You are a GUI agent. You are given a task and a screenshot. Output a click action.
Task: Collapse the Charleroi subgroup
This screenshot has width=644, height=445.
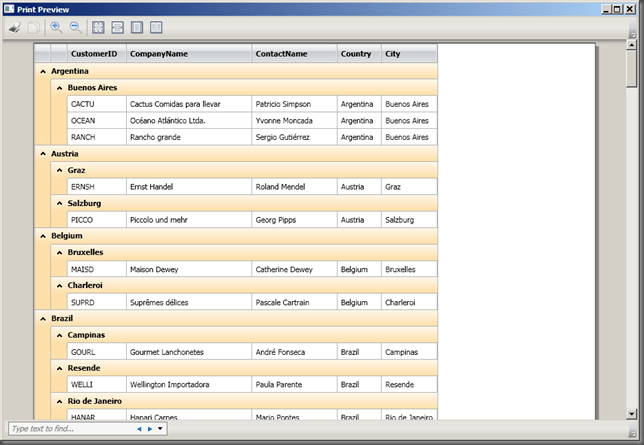pos(60,286)
